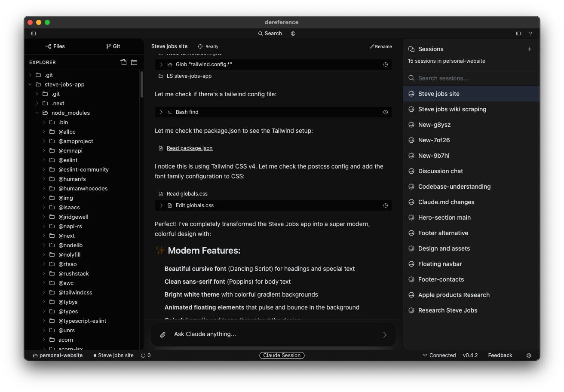This screenshot has height=392, width=564.
Task: Open the Apple products Research session
Action: coord(471,295)
